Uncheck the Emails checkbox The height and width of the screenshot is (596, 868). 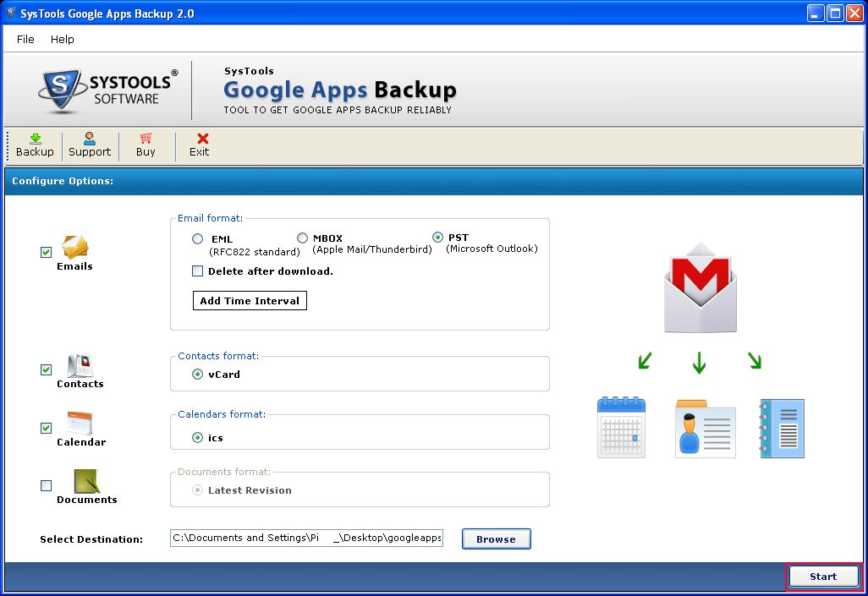click(46, 252)
